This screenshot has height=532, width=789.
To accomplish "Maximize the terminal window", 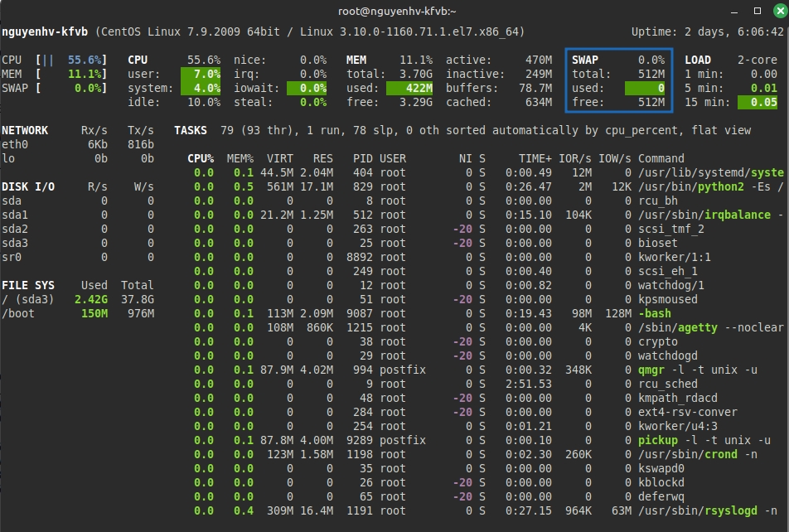I will pos(758,10).
